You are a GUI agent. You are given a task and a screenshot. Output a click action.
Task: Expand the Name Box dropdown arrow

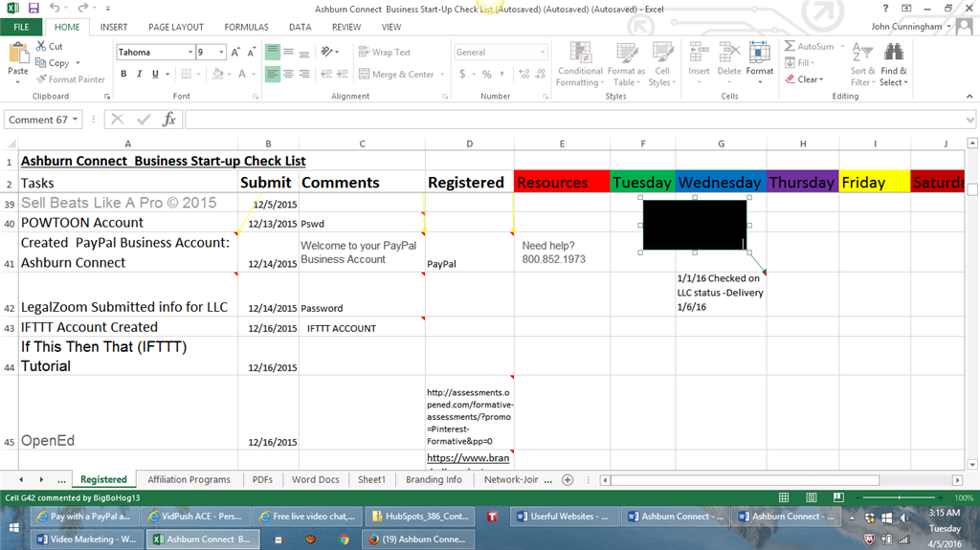coord(75,120)
